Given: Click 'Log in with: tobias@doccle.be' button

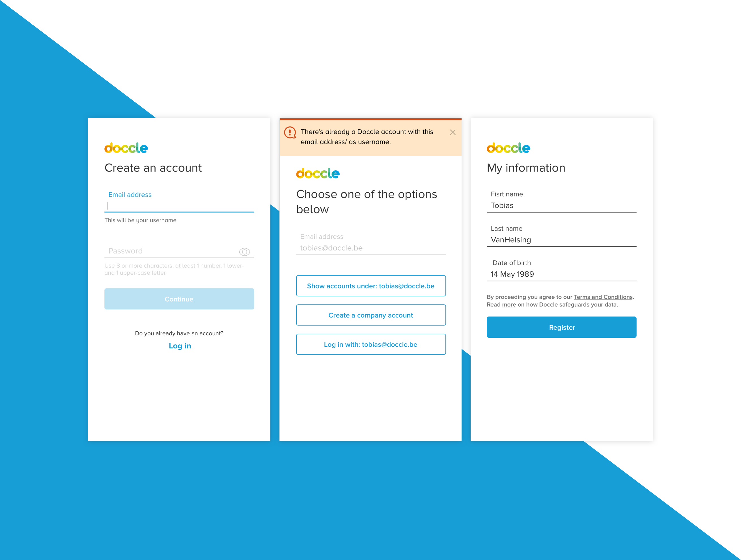Looking at the screenshot, I should coord(370,344).
